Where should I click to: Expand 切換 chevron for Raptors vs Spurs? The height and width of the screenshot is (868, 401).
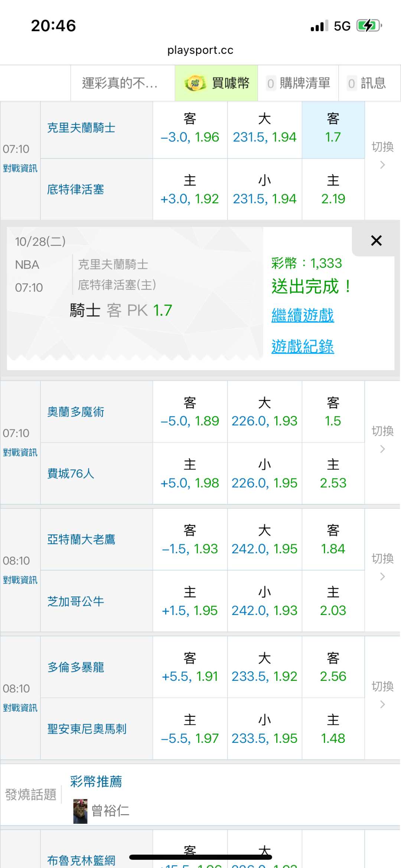[382, 704]
